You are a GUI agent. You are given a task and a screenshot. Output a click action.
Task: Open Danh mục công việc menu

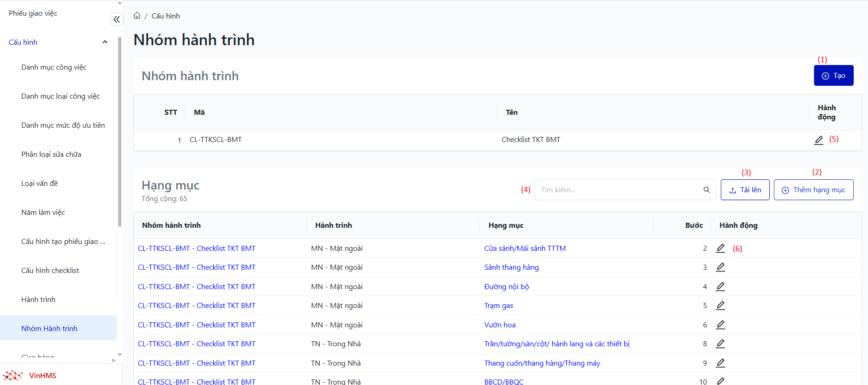(x=54, y=67)
